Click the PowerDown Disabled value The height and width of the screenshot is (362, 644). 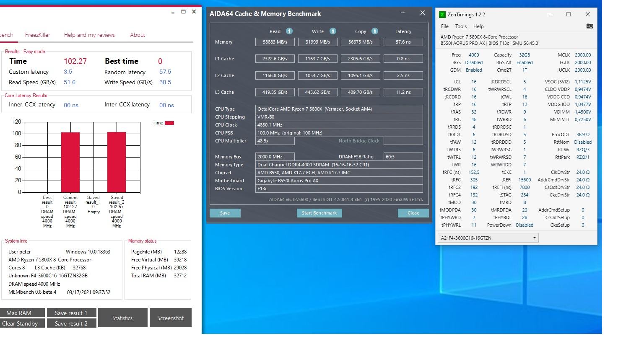525,225
